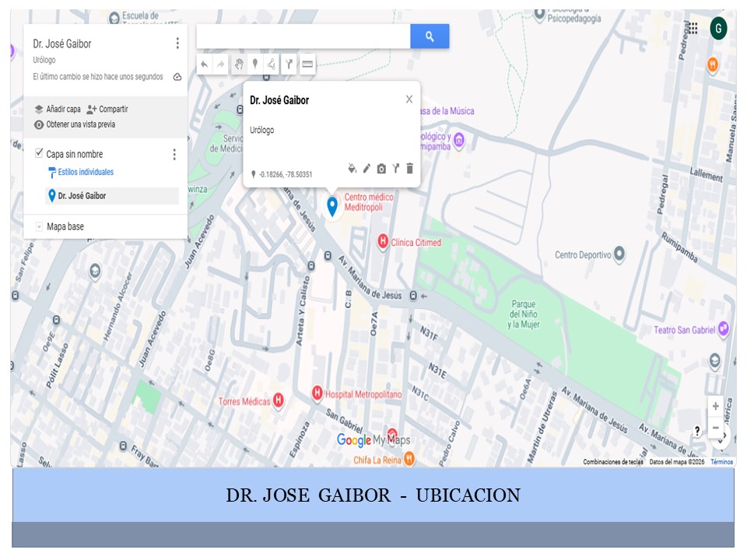Image resolution: width=747 pixels, height=560 pixels.
Task: Toggle the Capa sin nombre layer checkbox
Action: click(x=39, y=153)
